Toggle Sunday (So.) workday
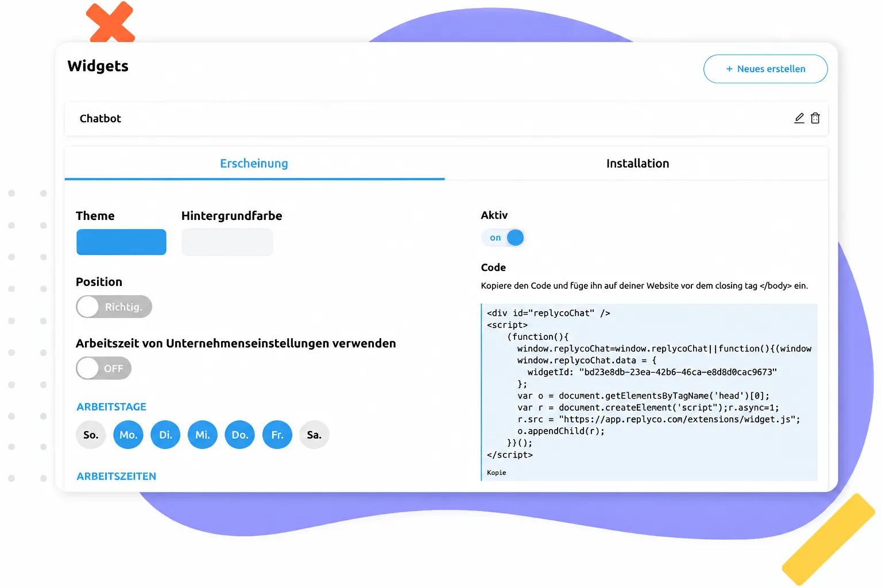Image resolution: width=882 pixels, height=588 pixels. [x=91, y=435]
